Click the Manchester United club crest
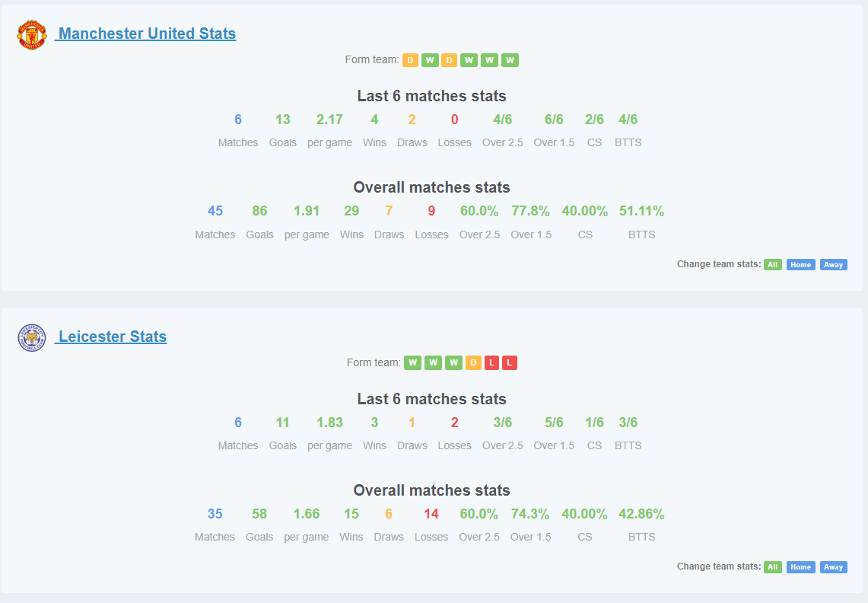The width and height of the screenshot is (868, 603). pos(31,34)
